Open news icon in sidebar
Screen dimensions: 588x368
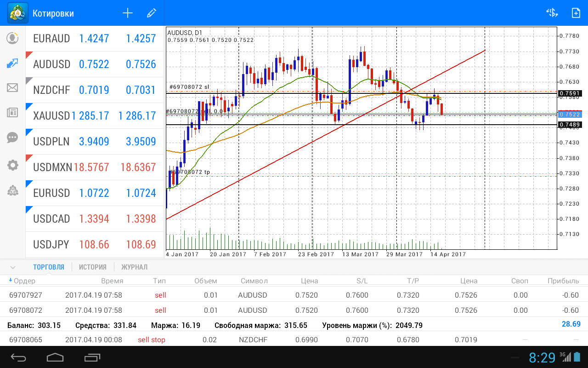(x=12, y=112)
